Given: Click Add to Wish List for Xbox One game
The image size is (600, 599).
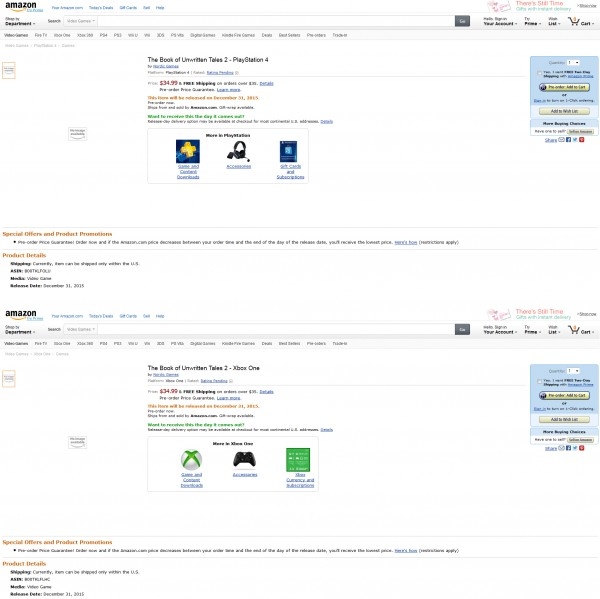Looking at the screenshot, I should click(x=563, y=419).
